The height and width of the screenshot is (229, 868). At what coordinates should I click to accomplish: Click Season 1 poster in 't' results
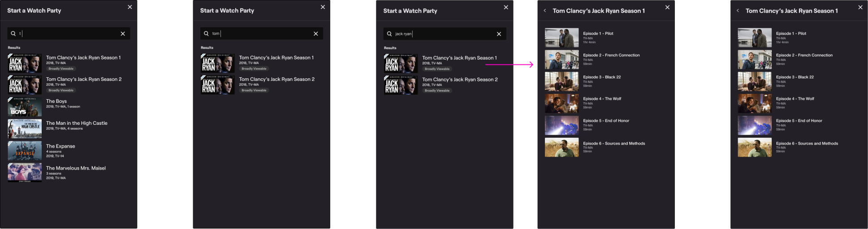coord(25,64)
